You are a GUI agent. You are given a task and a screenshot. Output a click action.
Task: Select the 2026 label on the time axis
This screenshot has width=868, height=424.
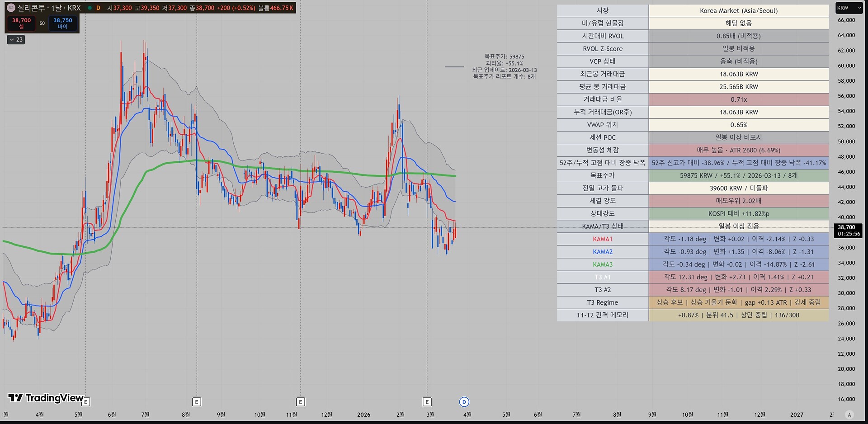coord(363,415)
